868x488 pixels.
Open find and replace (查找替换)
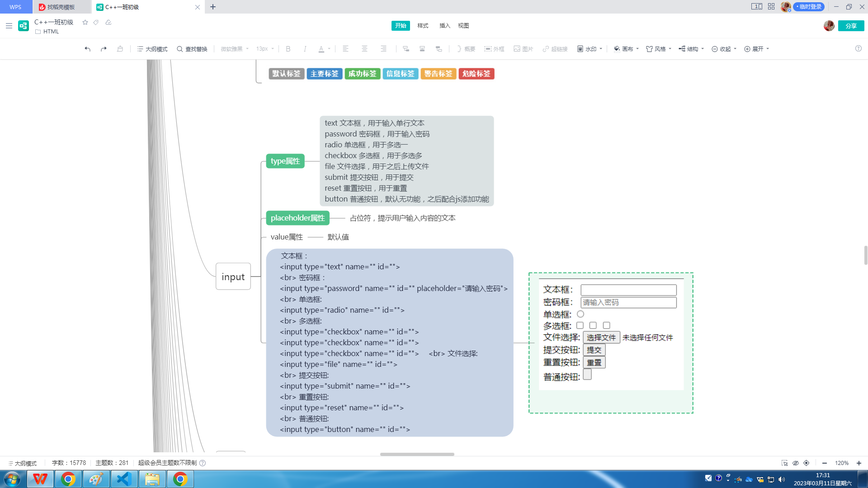click(x=192, y=49)
